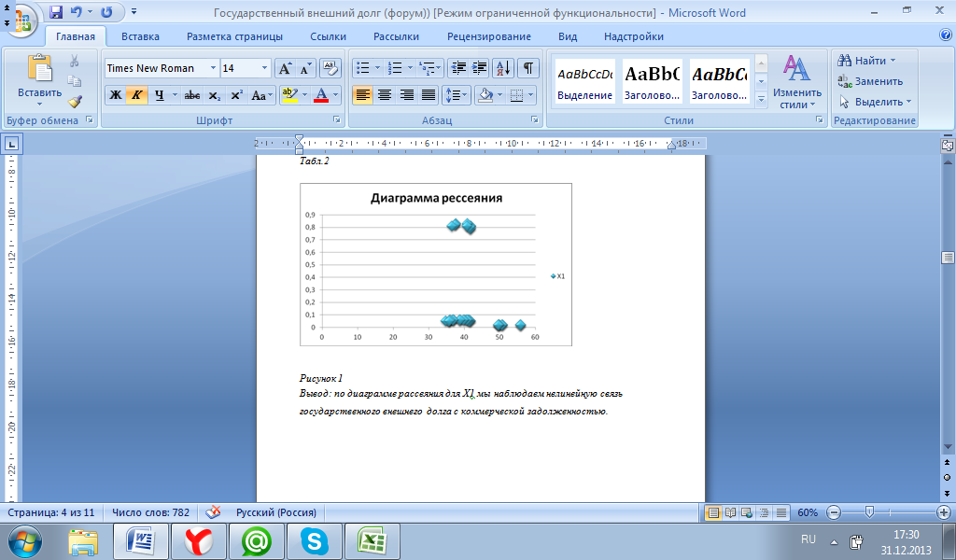Toggle italic formatting (К)
This screenshot has width=956, height=560.
coord(137,95)
